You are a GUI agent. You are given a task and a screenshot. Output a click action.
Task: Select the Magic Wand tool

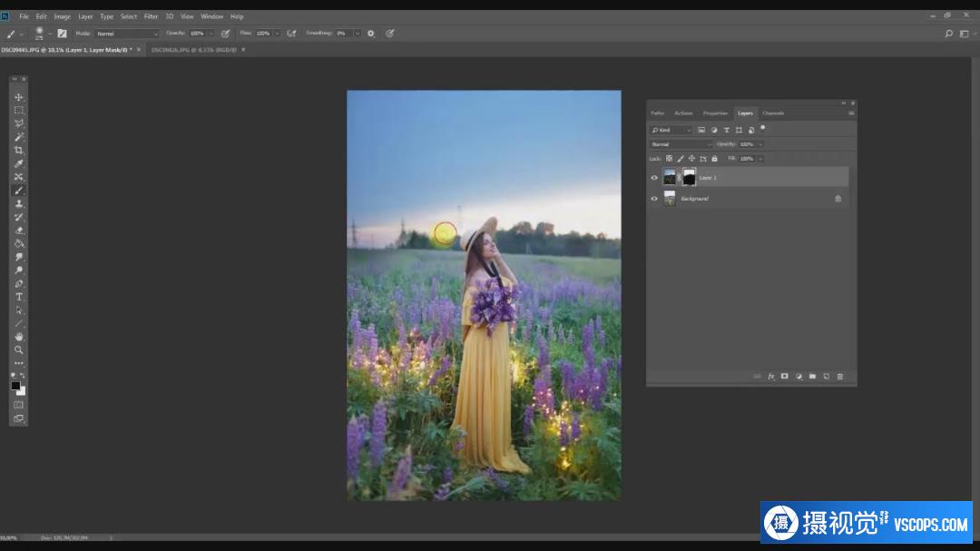pyautogui.click(x=19, y=137)
